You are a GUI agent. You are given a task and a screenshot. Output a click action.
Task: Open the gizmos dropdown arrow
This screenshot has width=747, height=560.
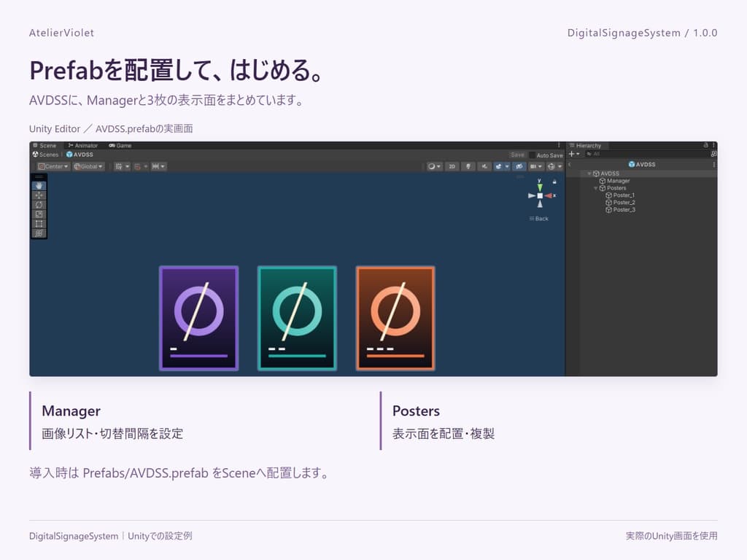click(x=560, y=166)
